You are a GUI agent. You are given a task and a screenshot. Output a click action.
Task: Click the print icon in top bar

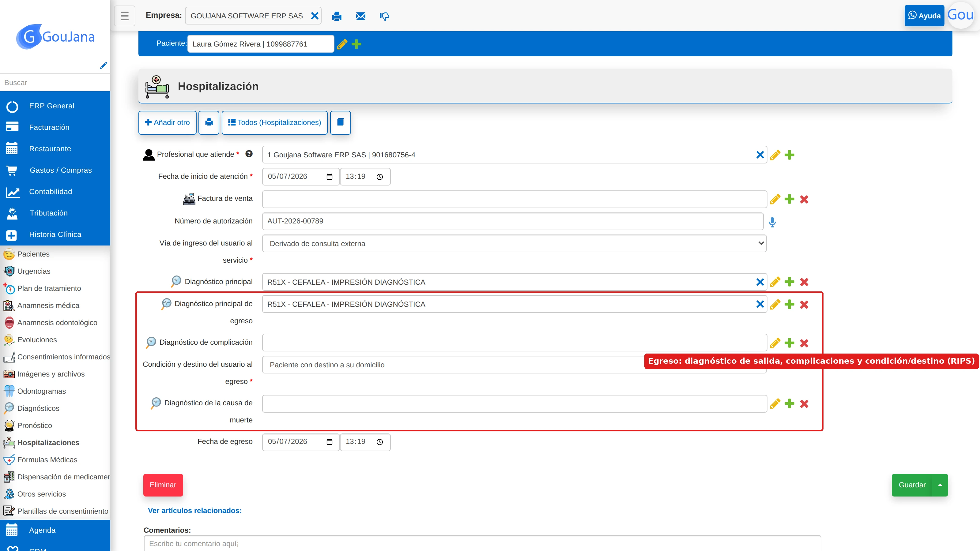(337, 16)
